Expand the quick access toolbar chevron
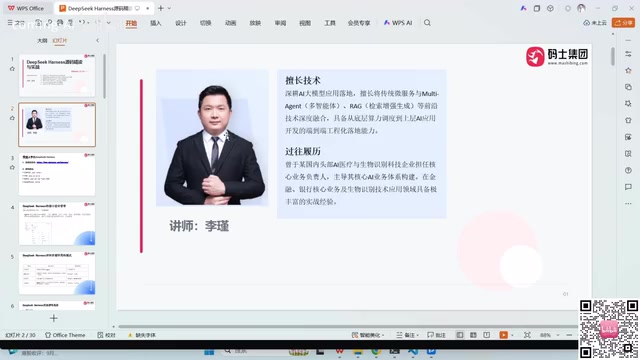Screen dimensions: 640x360 pyautogui.click(x=109, y=23)
